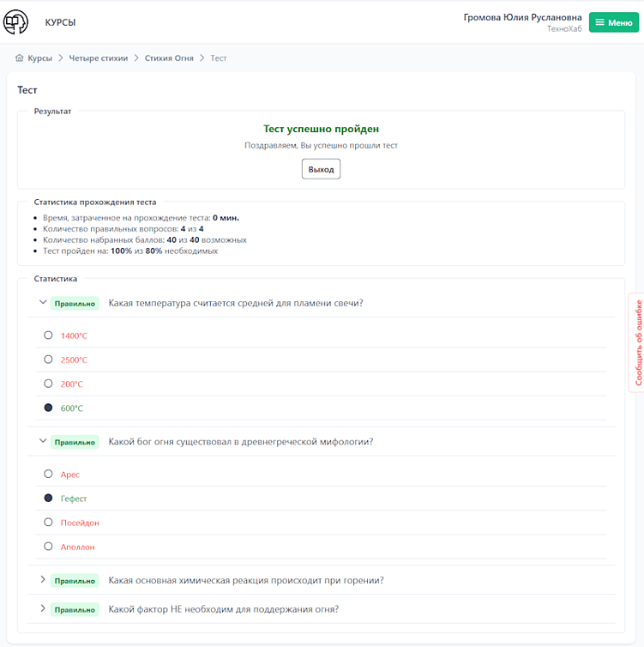Open the green Меню button
The image size is (644, 647).
pyautogui.click(x=613, y=22)
